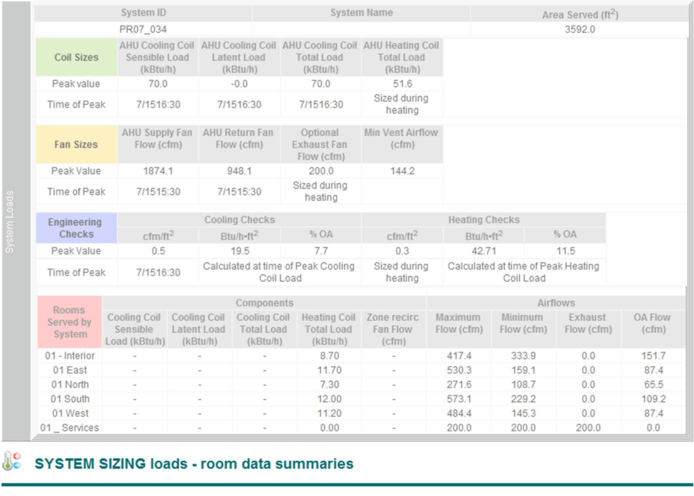The image size is (694, 496).
Task: Select the Coil Sizes green header cell
Action: click(77, 57)
